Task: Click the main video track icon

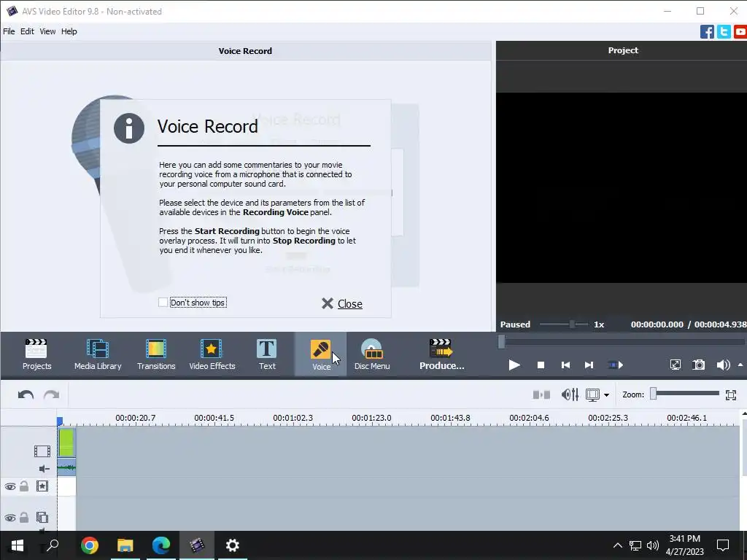Action: 42,451
